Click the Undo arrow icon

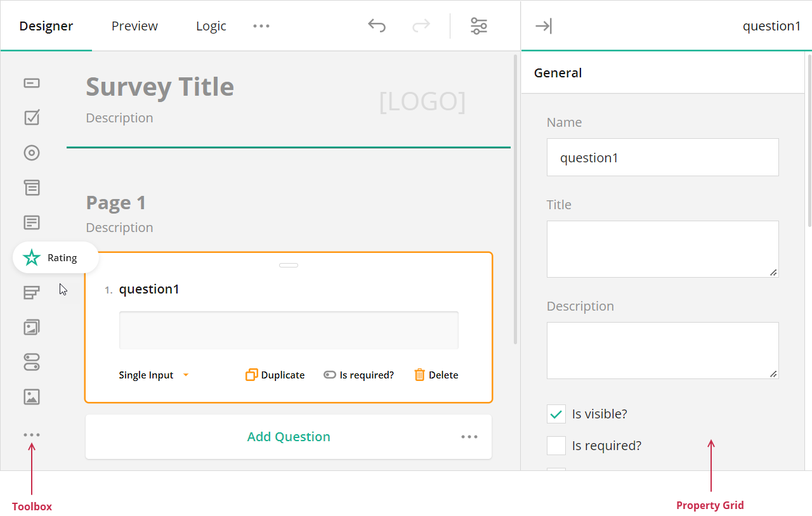(x=376, y=25)
